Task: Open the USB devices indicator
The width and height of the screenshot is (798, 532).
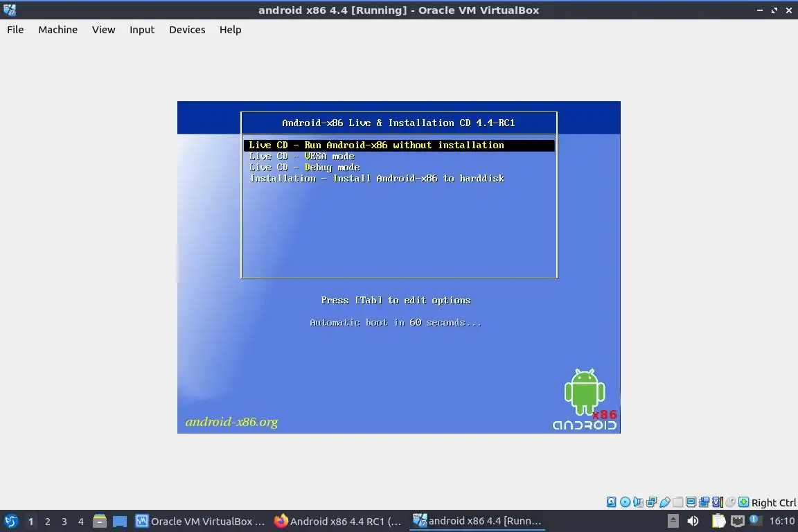Action: [665, 502]
